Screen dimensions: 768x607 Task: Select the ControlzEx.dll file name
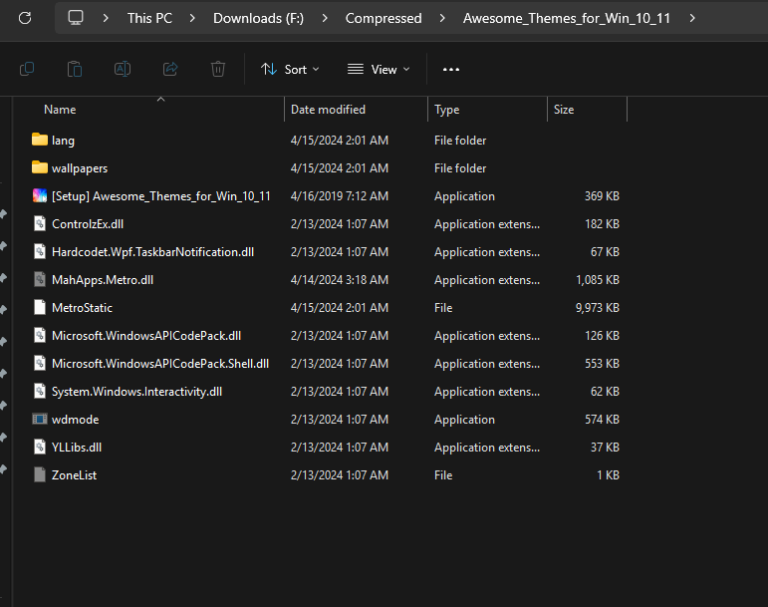[x=88, y=224]
